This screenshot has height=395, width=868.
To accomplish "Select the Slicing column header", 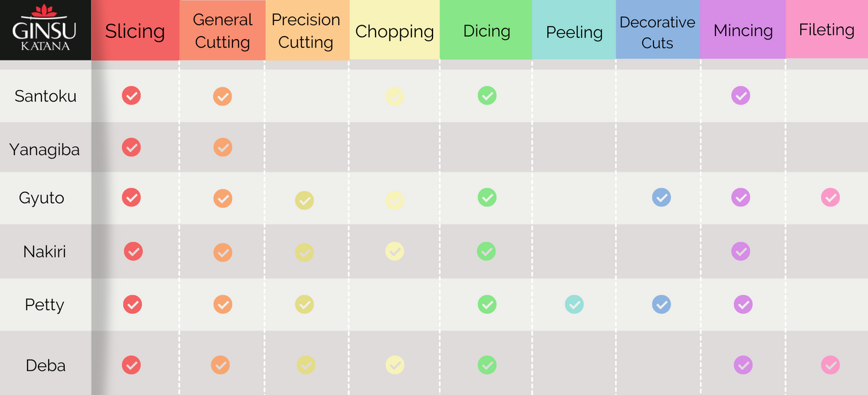I will (x=135, y=31).
